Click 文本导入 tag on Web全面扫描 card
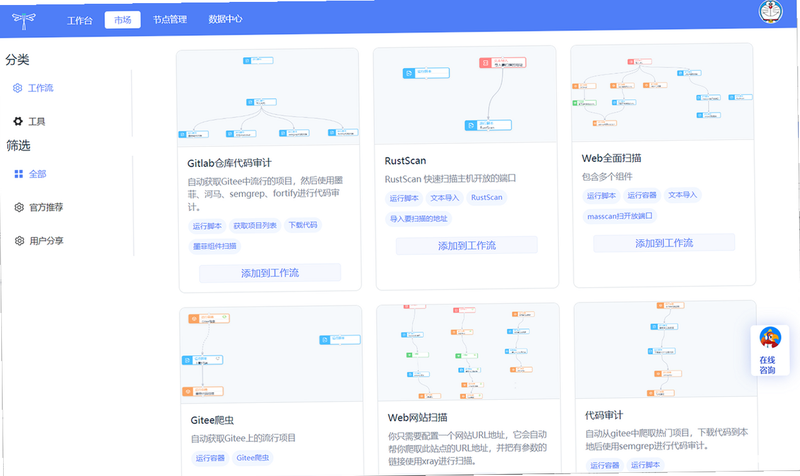The width and height of the screenshot is (800, 476). click(x=682, y=195)
